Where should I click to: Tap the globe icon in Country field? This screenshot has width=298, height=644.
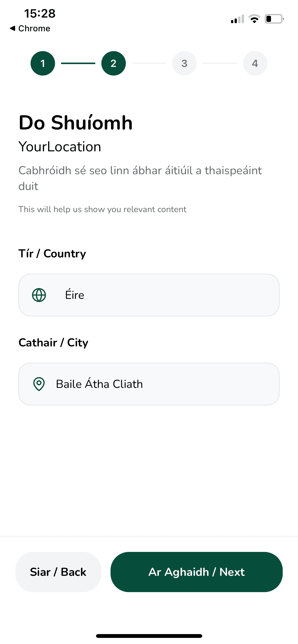coord(39,295)
